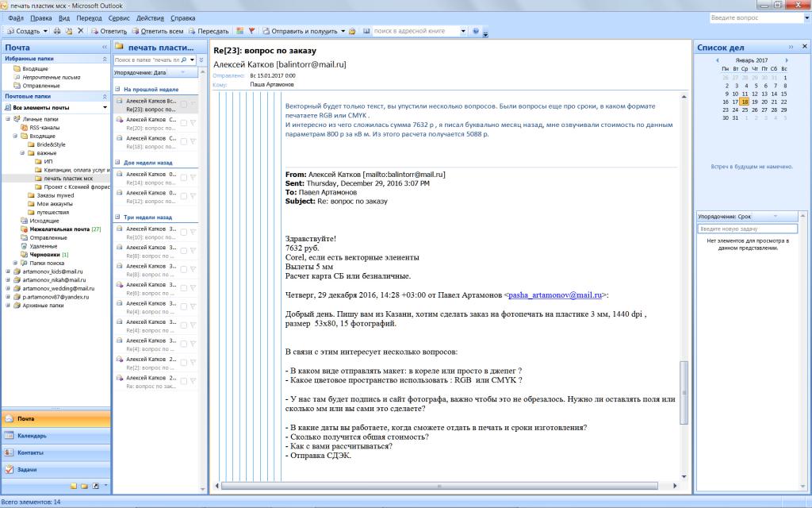Collapse the Mail Folders section
The image size is (812, 508).
[x=105, y=96]
